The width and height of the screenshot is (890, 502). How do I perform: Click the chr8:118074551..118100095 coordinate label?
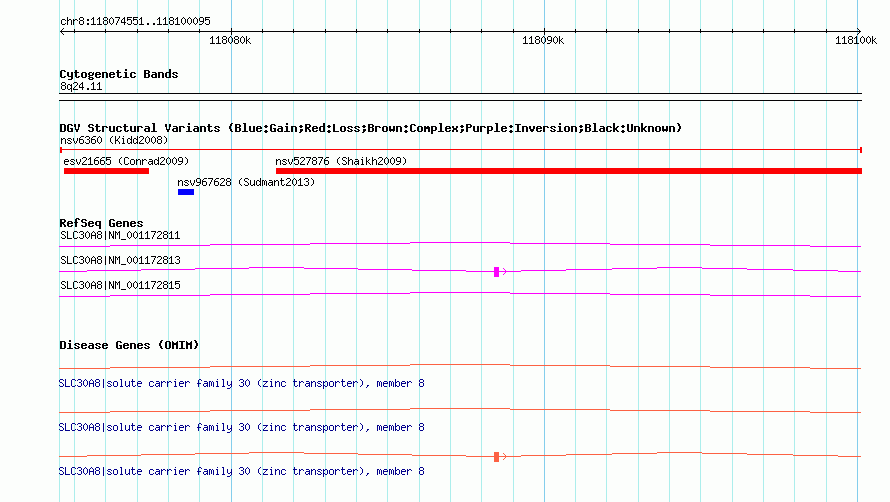135,21
